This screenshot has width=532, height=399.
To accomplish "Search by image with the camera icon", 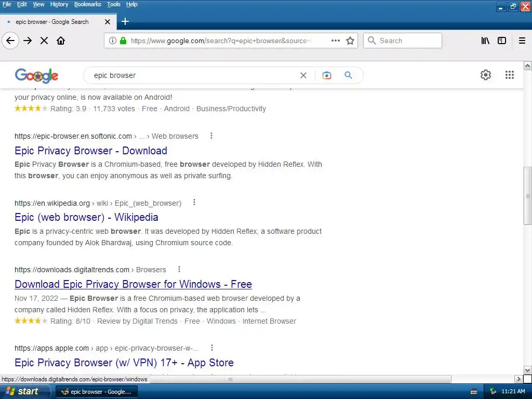I will (x=327, y=75).
